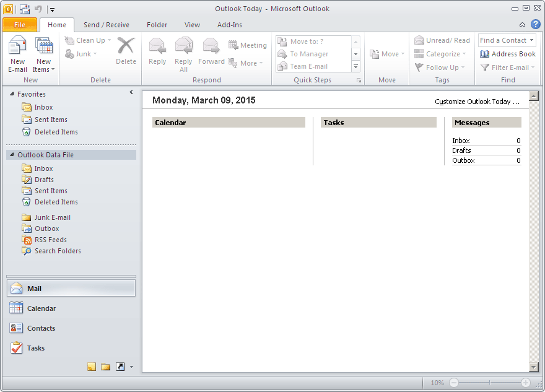
Task: Click the zoom out minus button
Action: point(453,383)
